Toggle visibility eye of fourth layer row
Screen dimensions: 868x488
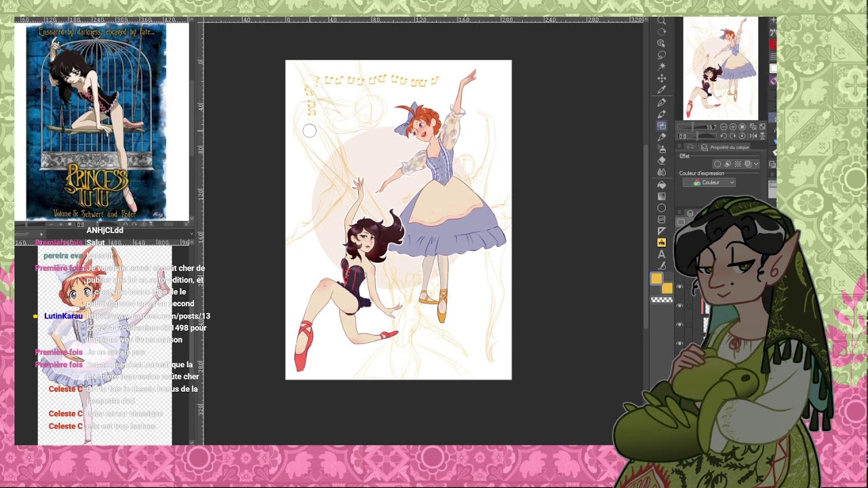[679, 344]
